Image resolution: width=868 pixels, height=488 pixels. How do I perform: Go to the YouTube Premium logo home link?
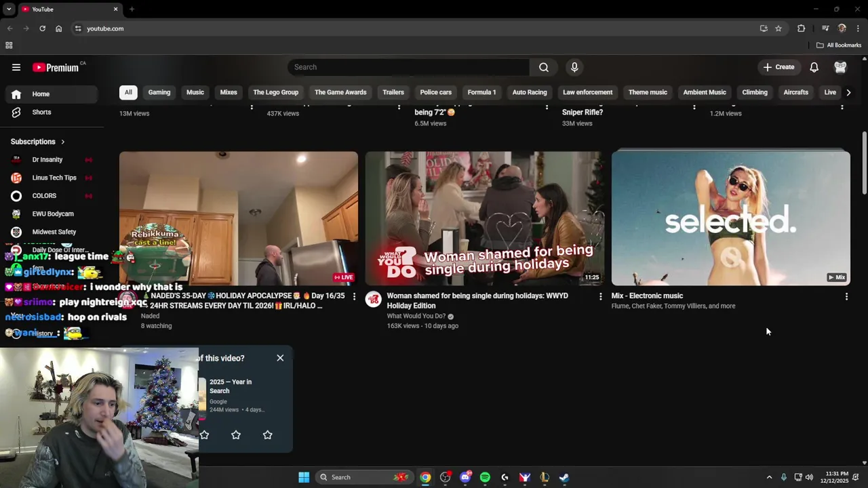[x=56, y=67]
